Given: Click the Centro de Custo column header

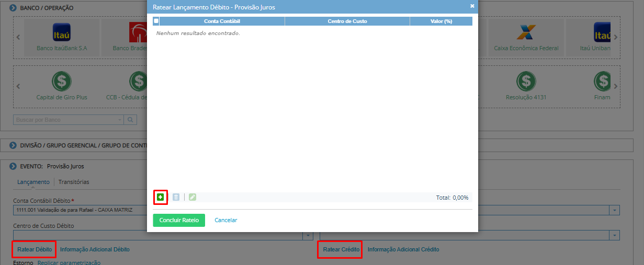Looking at the screenshot, I should (347, 21).
